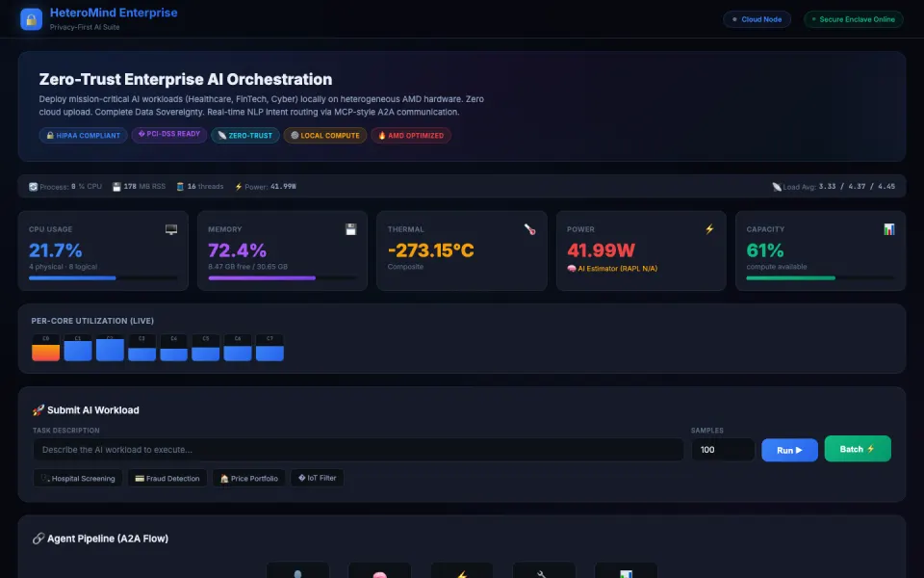The height and width of the screenshot is (578, 924).
Task: Click the HeteroMind lock logo icon
Action: [x=31, y=19]
